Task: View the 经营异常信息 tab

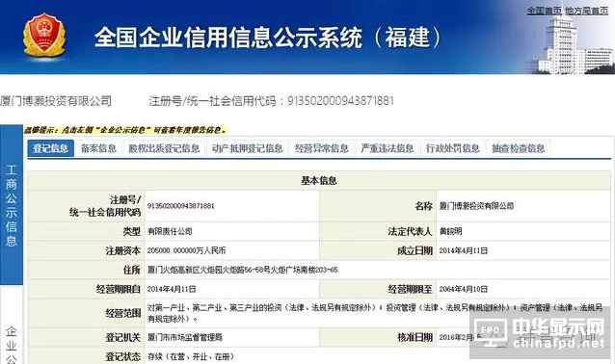Action: 322,148
